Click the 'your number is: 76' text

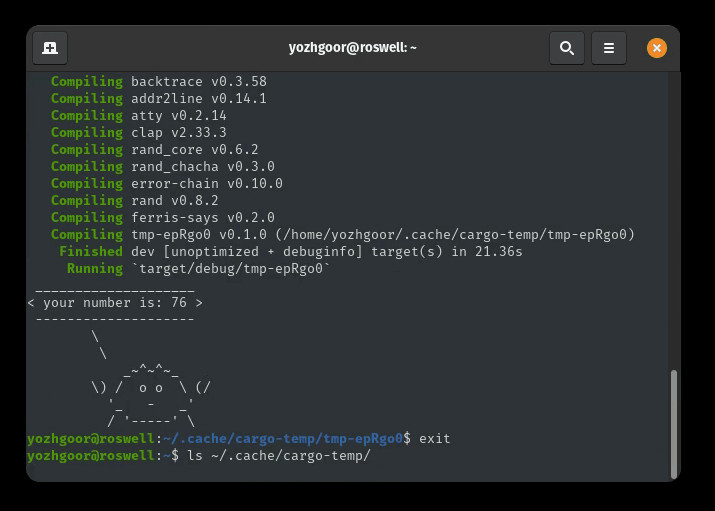click(115, 302)
